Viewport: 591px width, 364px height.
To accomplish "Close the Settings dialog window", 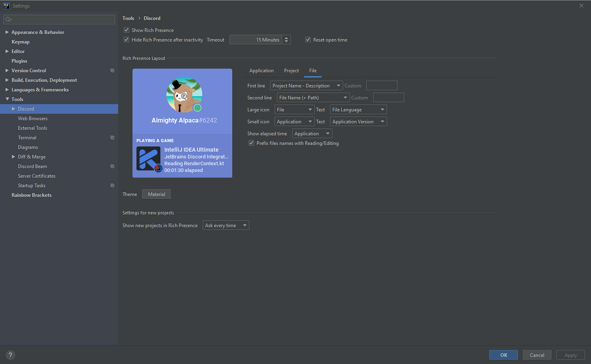I will 582,5.
